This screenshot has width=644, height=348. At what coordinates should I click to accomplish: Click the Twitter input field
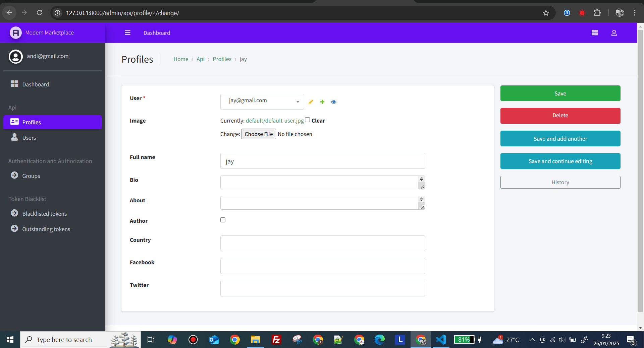pyautogui.click(x=323, y=288)
